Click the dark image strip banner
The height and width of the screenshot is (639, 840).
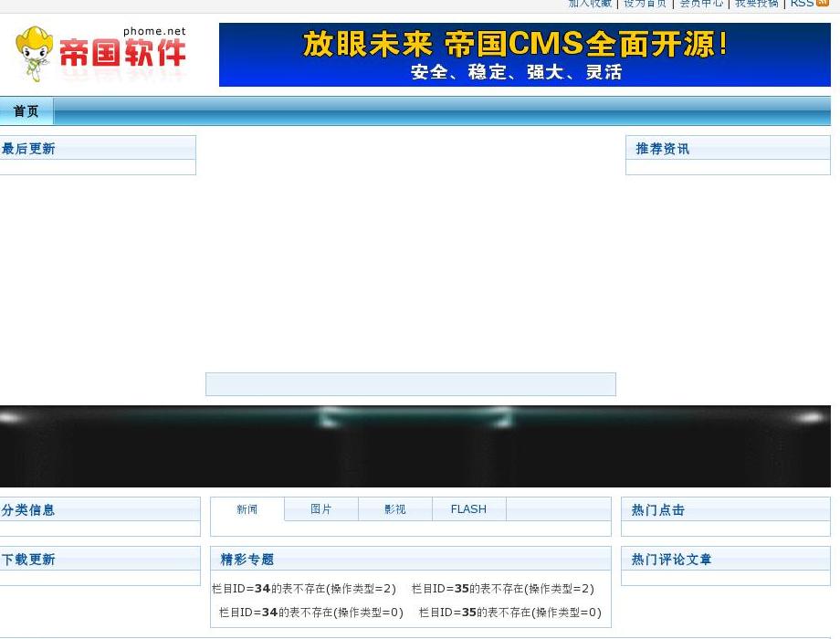coord(415,446)
